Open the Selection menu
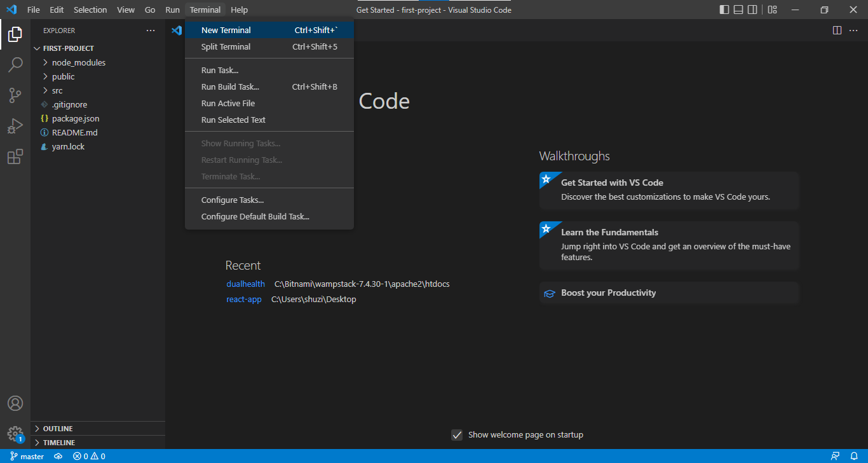The width and height of the screenshot is (868, 463). pyautogui.click(x=90, y=10)
